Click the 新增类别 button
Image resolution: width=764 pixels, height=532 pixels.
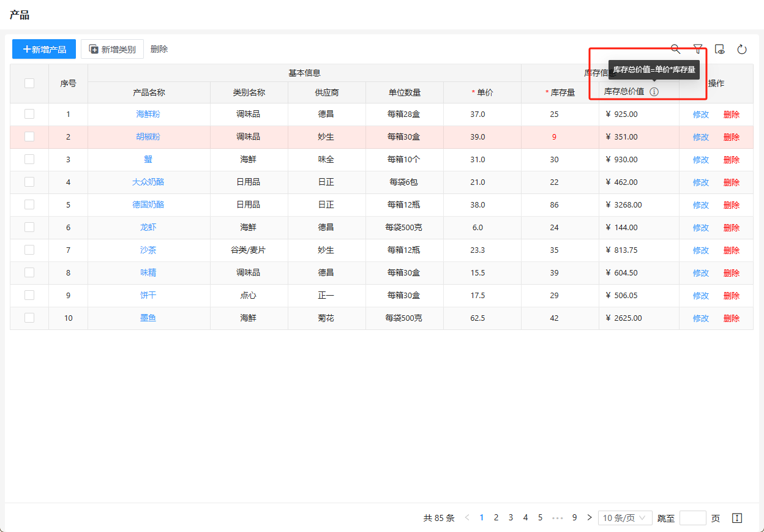[x=112, y=49]
